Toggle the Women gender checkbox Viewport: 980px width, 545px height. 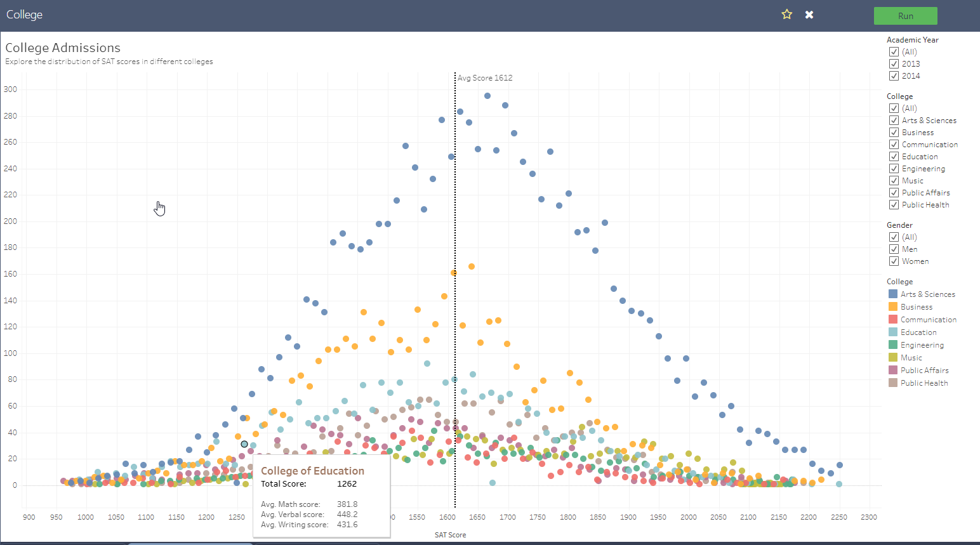tap(894, 261)
